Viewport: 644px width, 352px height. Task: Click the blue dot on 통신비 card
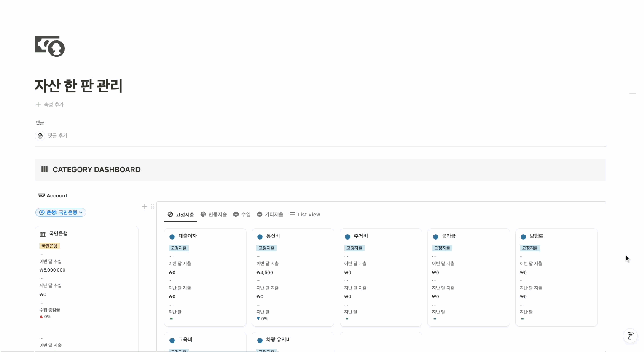tap(260, 237)
